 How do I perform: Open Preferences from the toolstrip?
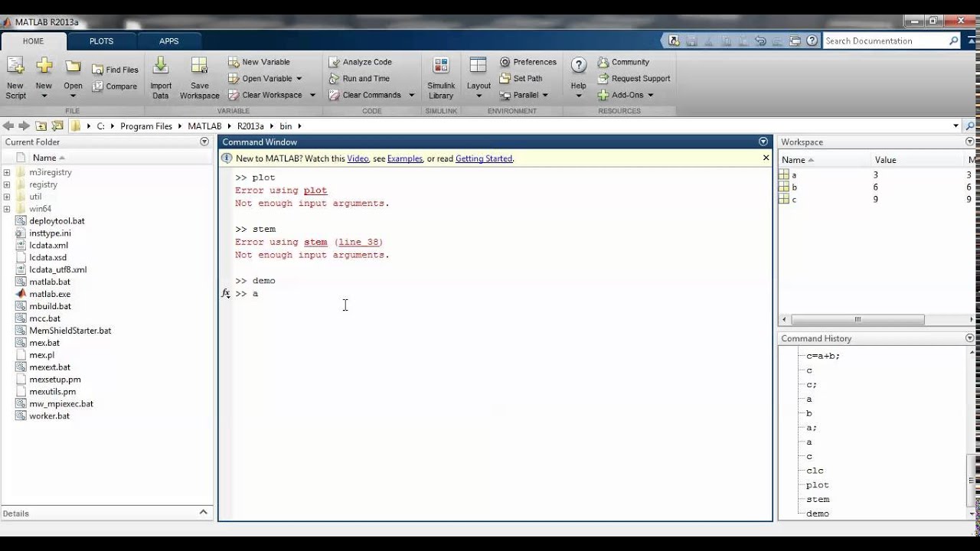tap(528, 62)
